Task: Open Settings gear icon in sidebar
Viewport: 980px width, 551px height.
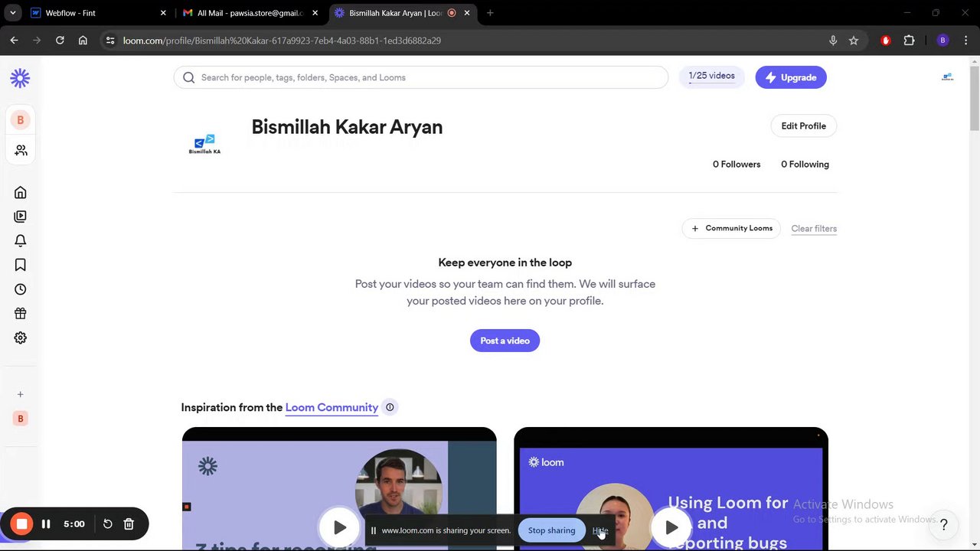Action: pyautogui.click(x=21, y=337)
